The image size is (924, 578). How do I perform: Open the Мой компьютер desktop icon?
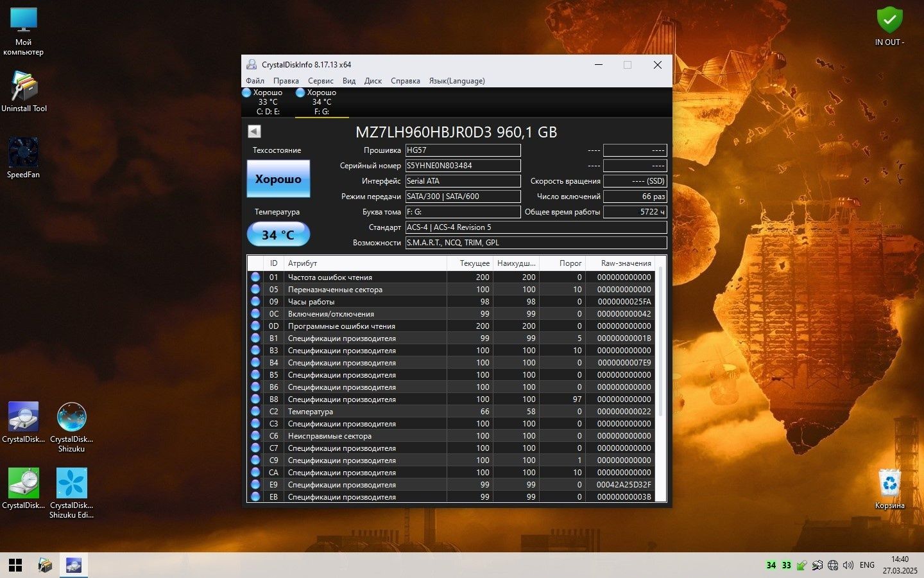click(x=23, y=32)
